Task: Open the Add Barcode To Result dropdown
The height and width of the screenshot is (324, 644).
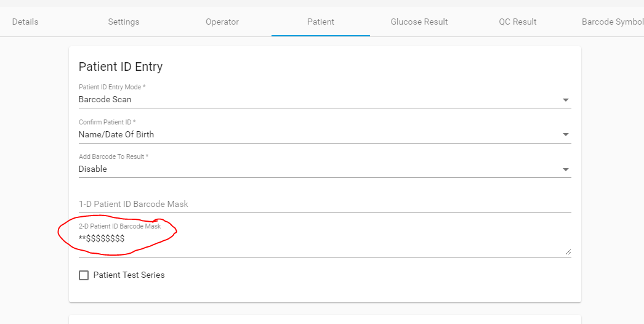Action: (x=320, y=169)
